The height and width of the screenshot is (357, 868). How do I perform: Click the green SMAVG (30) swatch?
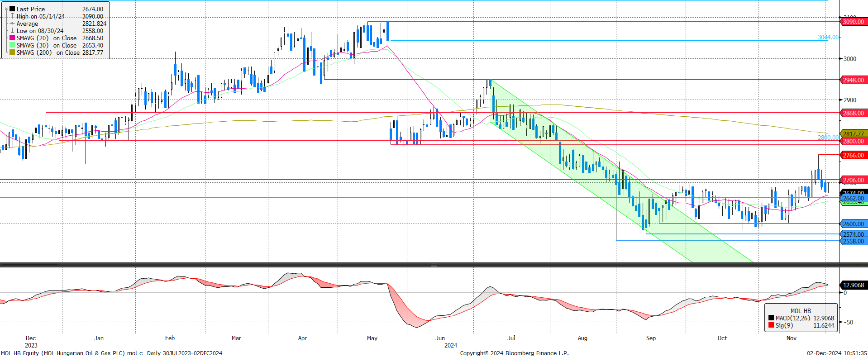coord(12,45)
